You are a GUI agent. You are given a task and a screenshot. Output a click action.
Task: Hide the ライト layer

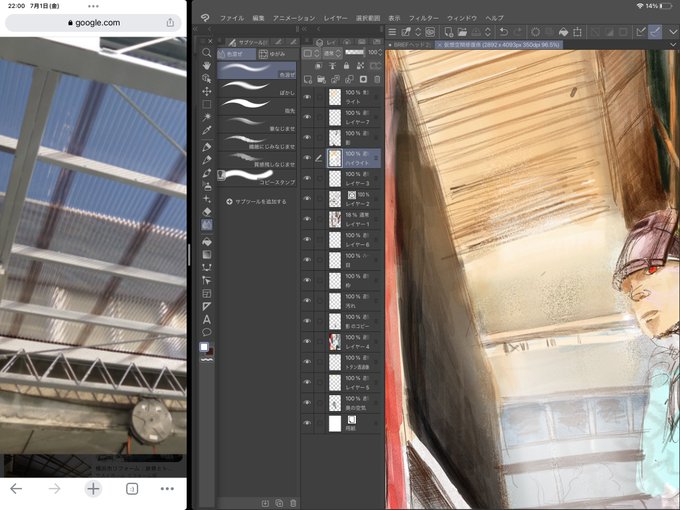coord(307,97)
